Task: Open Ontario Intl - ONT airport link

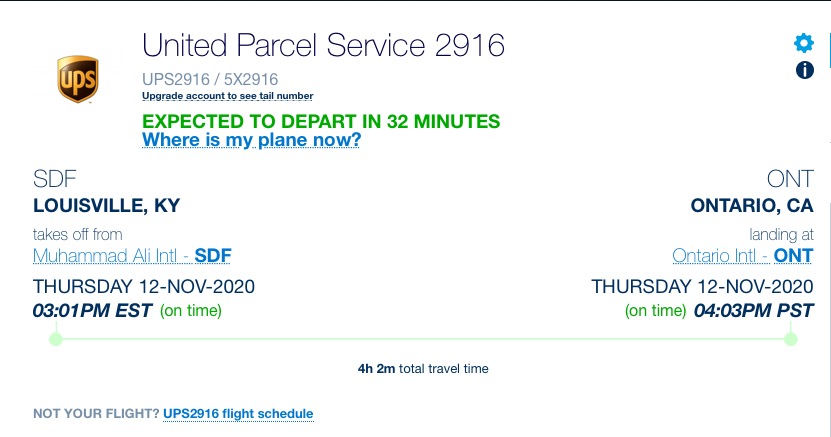Action: [742, 256]
